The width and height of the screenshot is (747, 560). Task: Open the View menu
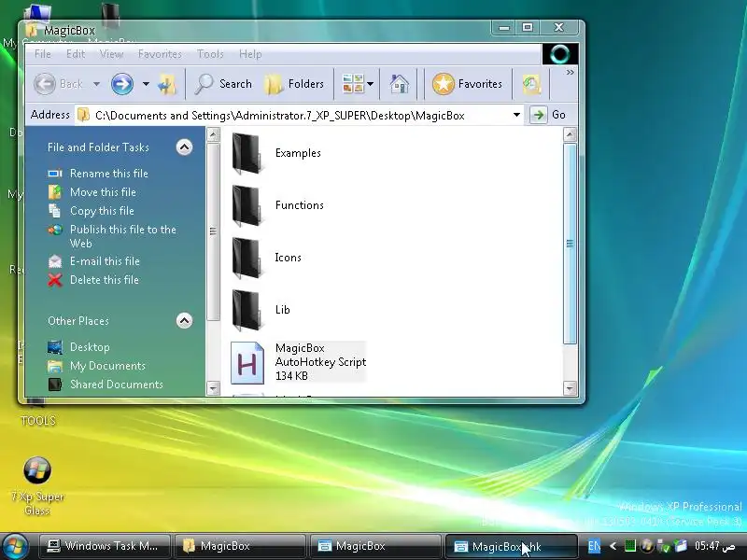[111, 54]
